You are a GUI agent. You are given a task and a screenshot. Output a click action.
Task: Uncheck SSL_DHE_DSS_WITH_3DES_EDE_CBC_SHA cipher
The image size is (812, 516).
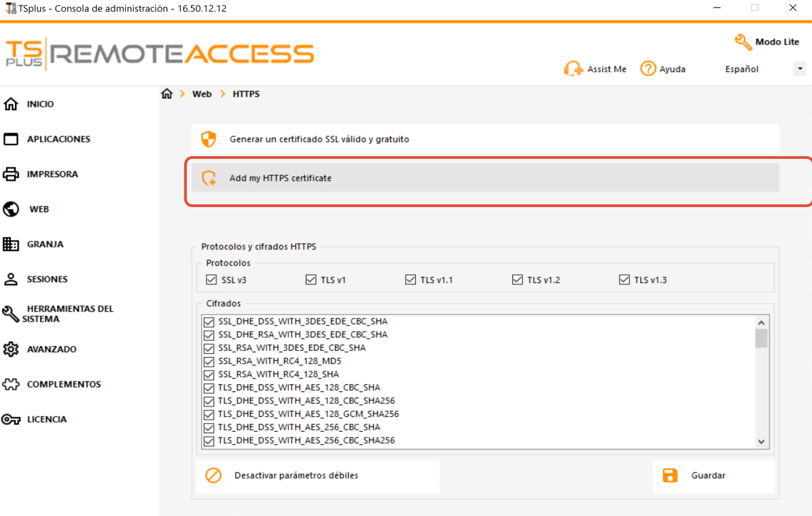209,322
